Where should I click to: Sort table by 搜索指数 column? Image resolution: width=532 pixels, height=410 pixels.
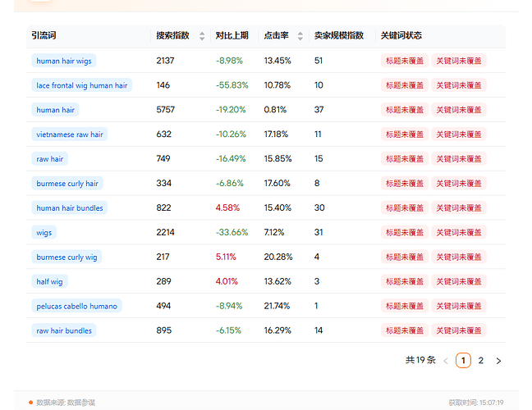(x=202, y=36)
